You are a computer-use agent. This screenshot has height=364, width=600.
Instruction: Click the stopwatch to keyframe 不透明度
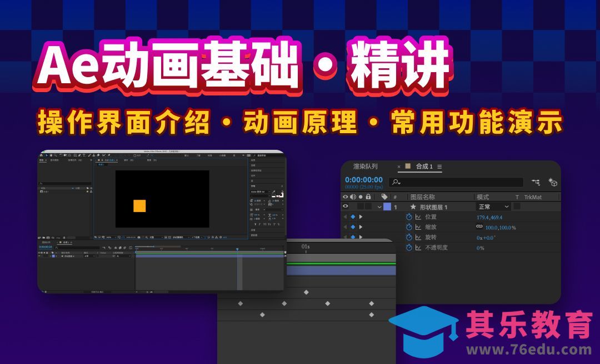click(x=408, y=248)
